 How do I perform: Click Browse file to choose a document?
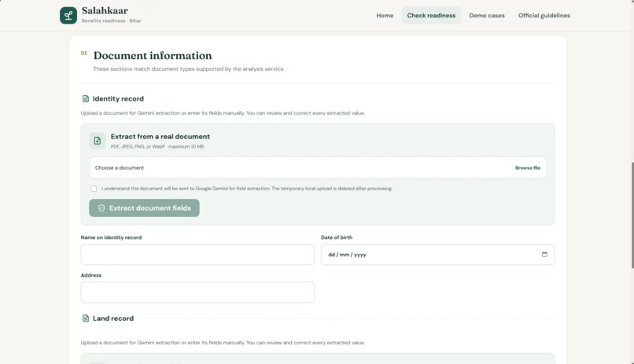(528, 167)
